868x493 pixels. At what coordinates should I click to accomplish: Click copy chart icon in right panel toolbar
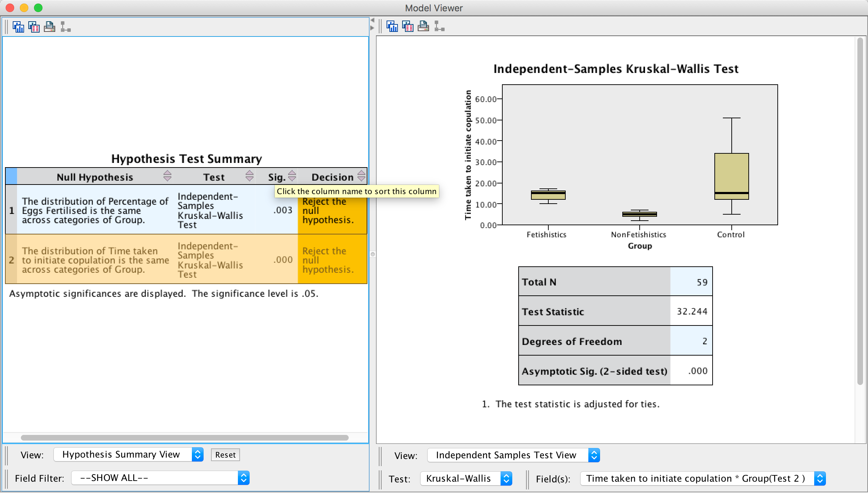[392, 26]
